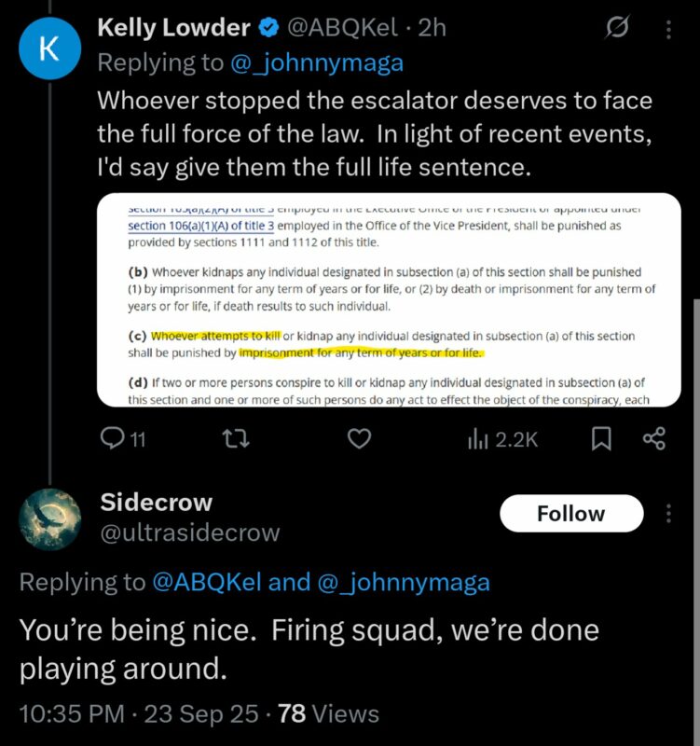Click the Kelly Lowder display name

[173, 29]
